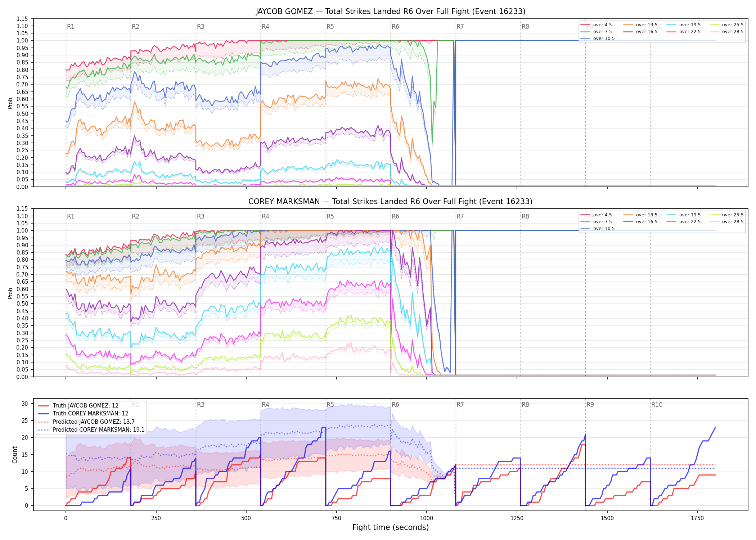This screenshot has height=540, width=756.
Task: Click 'over 16.5' legend entry in top chart
Action: (640, 32)
